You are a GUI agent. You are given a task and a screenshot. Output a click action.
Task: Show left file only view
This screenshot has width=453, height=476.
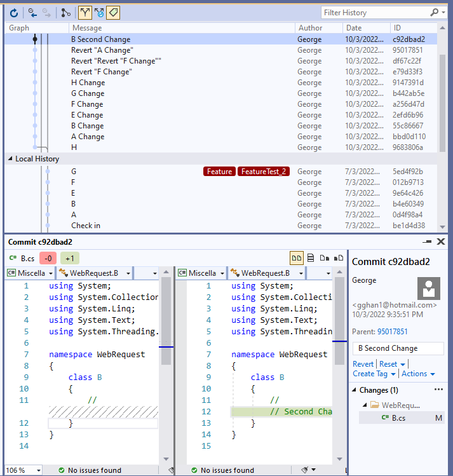325,258
